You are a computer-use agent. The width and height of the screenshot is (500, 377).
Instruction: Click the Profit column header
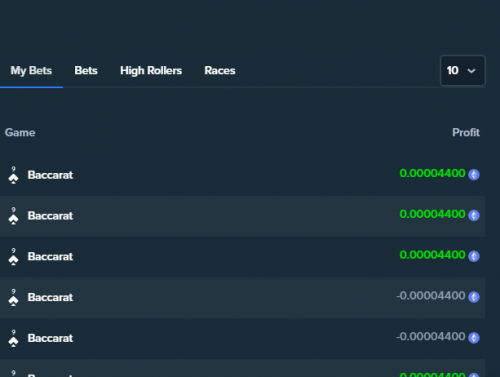tap(466, 133)
